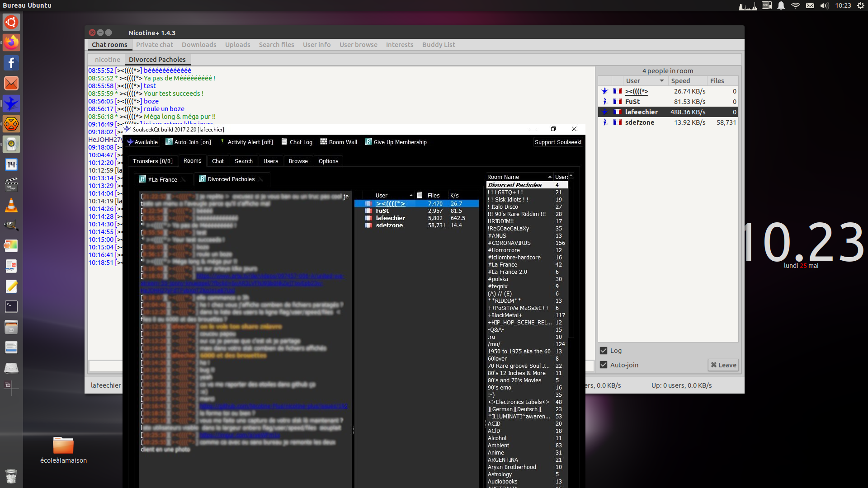
Task: Open the Trash icon on the desktop dock
Action: click(x=11, y=476)
